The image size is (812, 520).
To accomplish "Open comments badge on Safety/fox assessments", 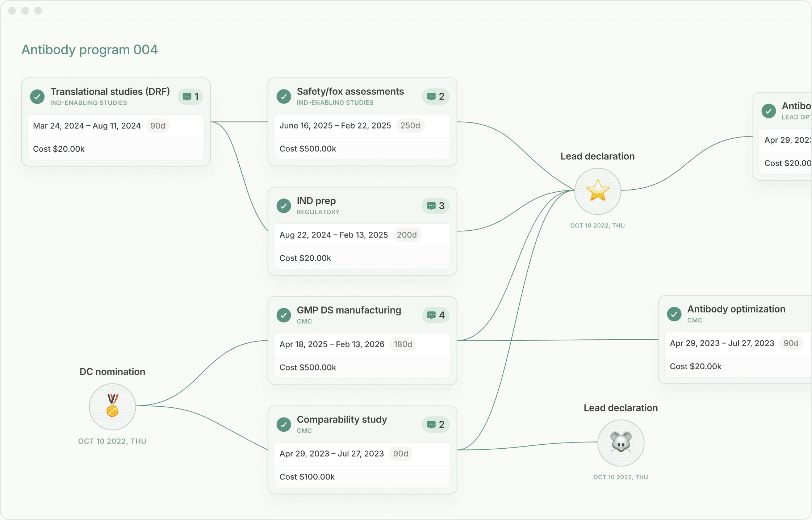I will coord(436,97).
